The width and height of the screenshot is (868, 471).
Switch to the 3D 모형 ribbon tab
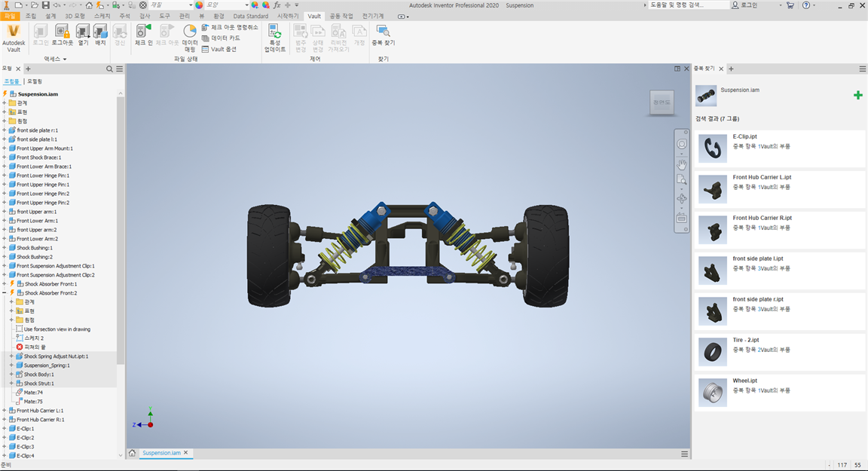pos(75,16)
